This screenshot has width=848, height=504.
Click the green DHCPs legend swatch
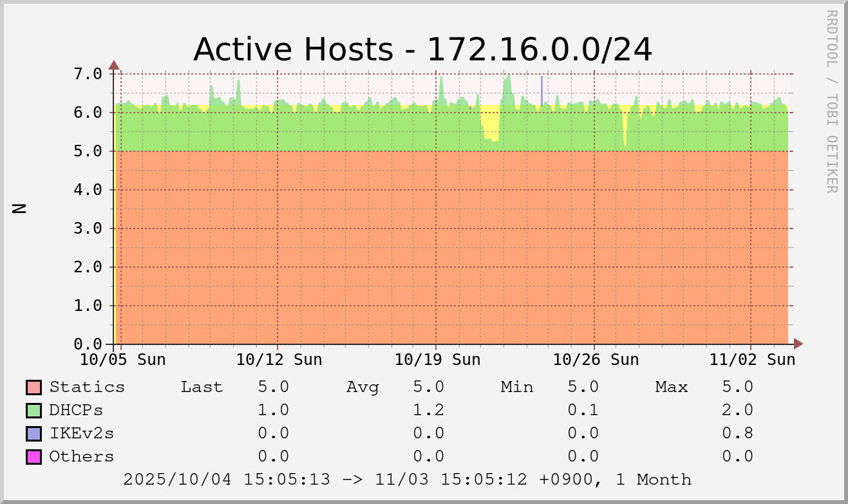(x=33, y=411)
